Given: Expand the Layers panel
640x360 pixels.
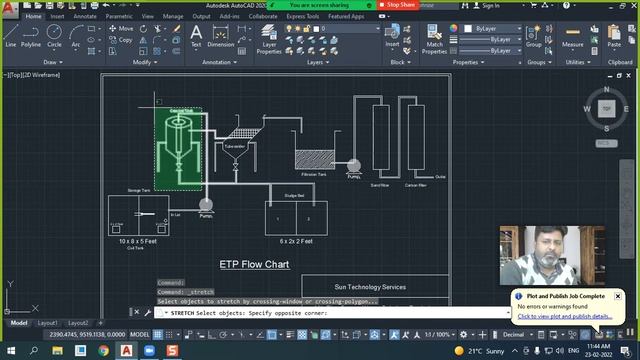Looking at the screenshot, I should point(318,62).
